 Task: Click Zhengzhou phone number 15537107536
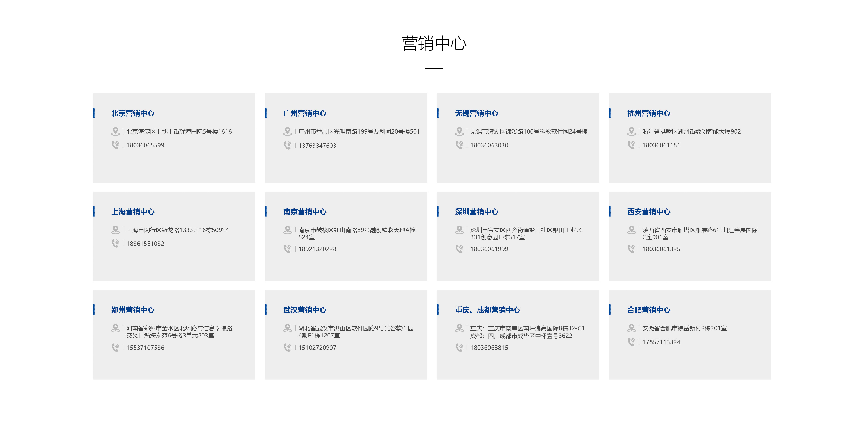[145, 348]
